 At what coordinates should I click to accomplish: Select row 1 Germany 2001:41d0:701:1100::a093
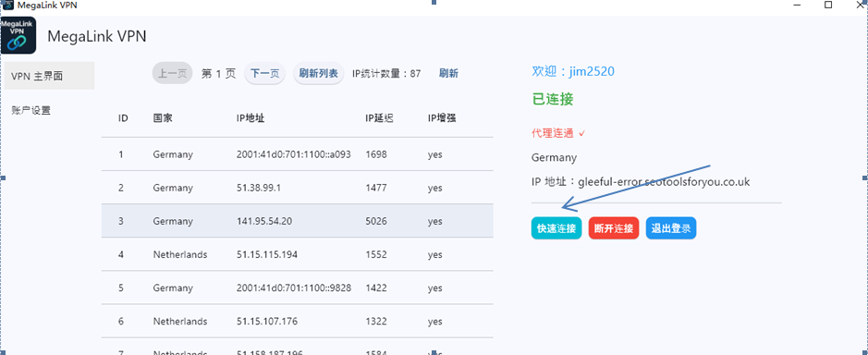298,154
